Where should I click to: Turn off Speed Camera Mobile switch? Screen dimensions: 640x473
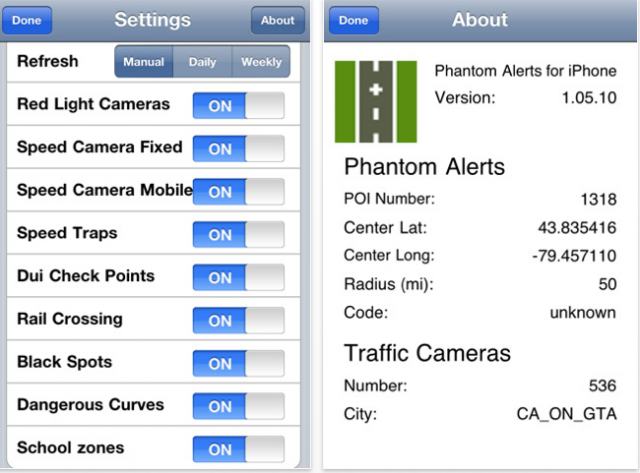(x=238, y=191)
